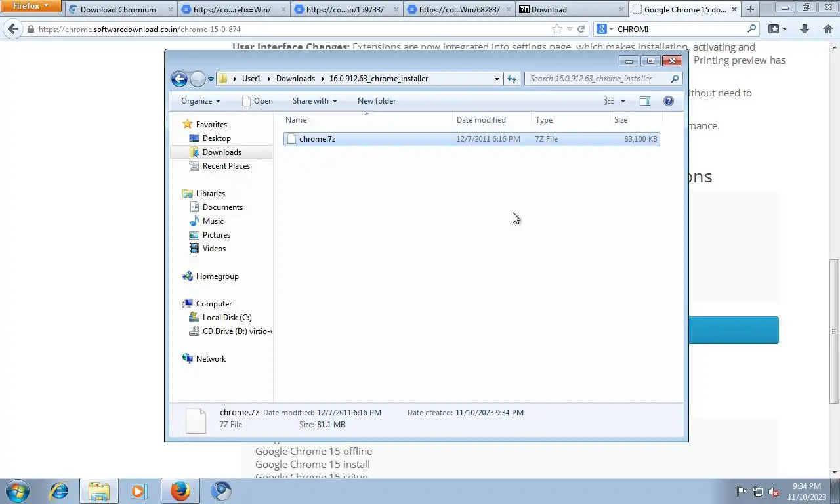Open the Videos library

(x=214, y=249)
